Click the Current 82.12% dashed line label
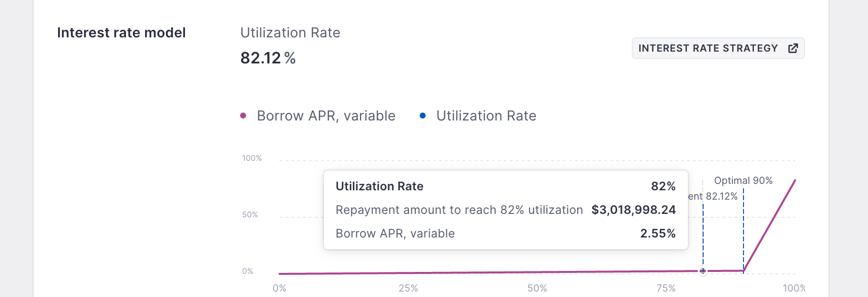 coord(713,196)
